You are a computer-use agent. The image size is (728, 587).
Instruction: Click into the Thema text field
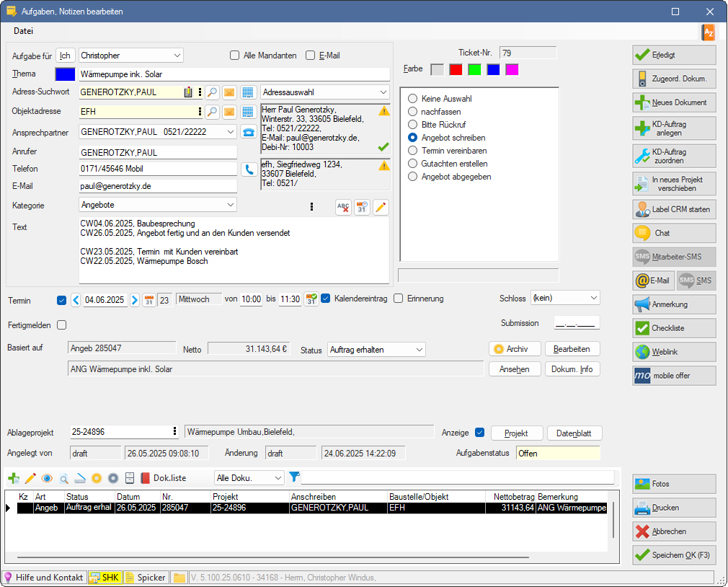233,74
